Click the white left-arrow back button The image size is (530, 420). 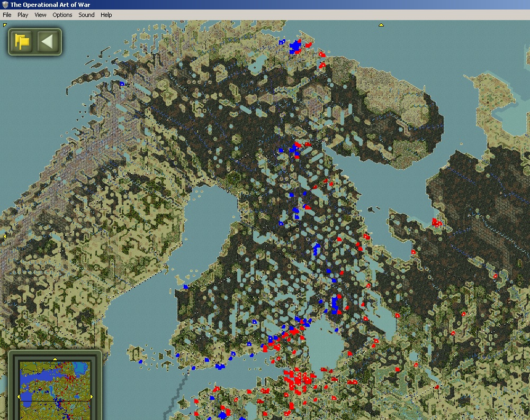(x=47, y=42)
